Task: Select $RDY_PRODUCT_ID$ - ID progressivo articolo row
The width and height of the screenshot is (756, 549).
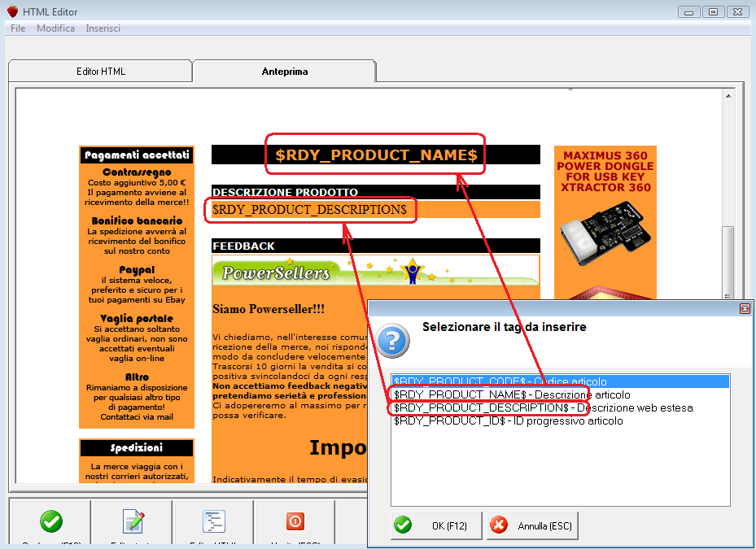Action: 560,420
